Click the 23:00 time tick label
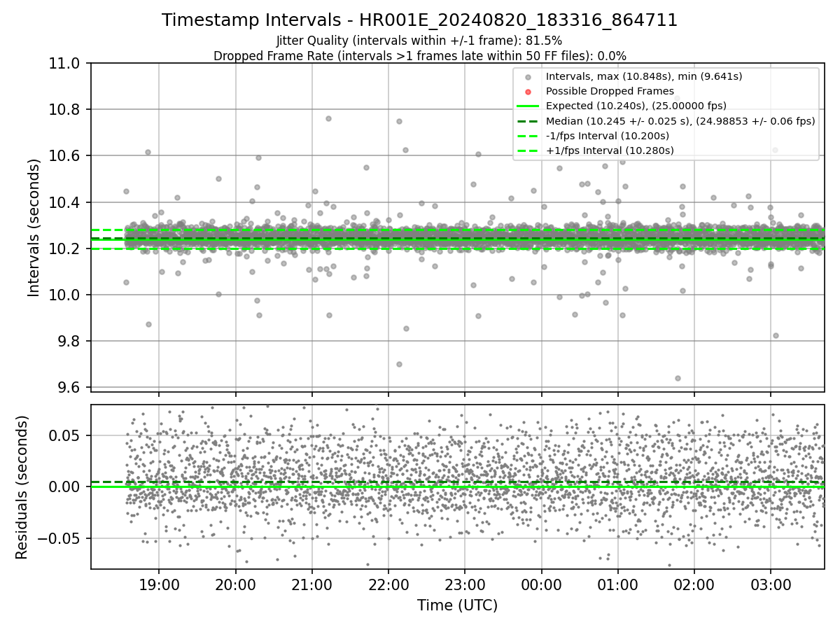The width and height of the screenshot is (840, 630). (465, 584)
